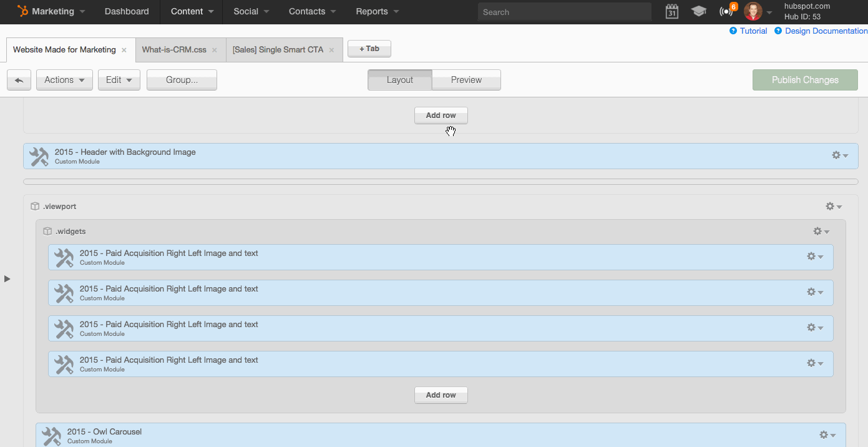Click the back arrow icon in the editor toolbar

coord(19,80)
